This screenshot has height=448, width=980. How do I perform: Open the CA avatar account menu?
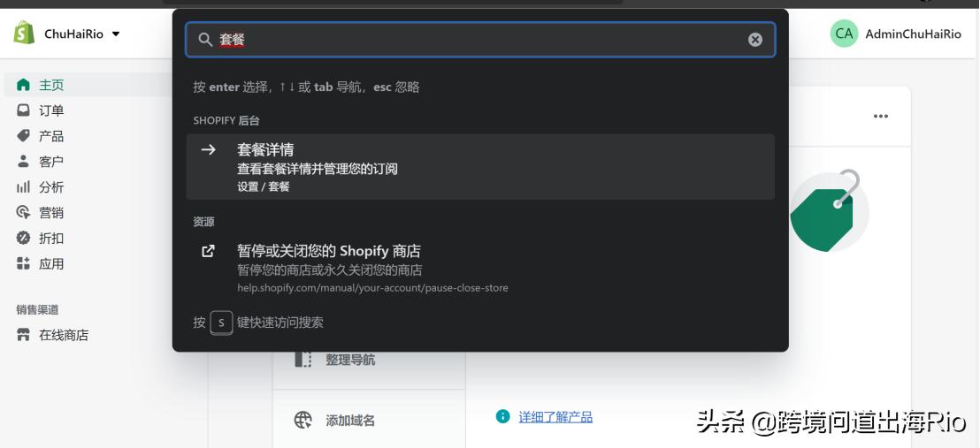click(x=844, y=34)
